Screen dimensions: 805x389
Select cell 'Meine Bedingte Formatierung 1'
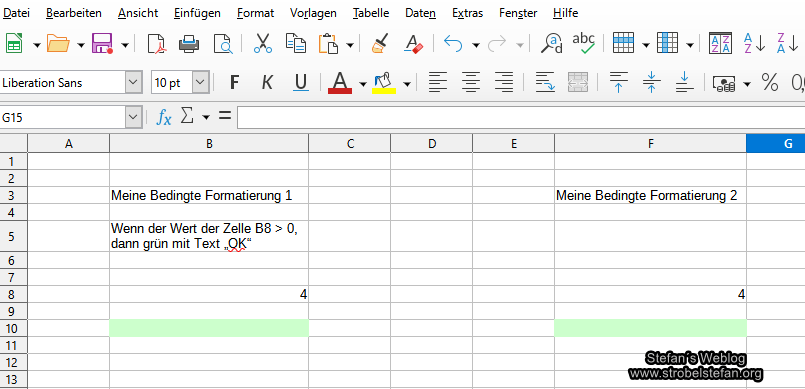[x=209, y=196]
